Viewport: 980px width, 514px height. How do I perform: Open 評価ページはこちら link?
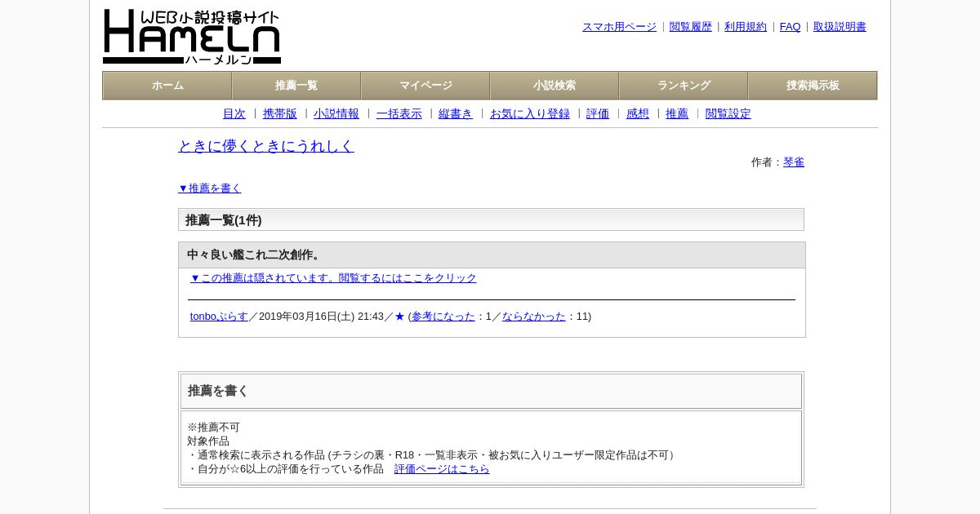[x=442, y=469]
